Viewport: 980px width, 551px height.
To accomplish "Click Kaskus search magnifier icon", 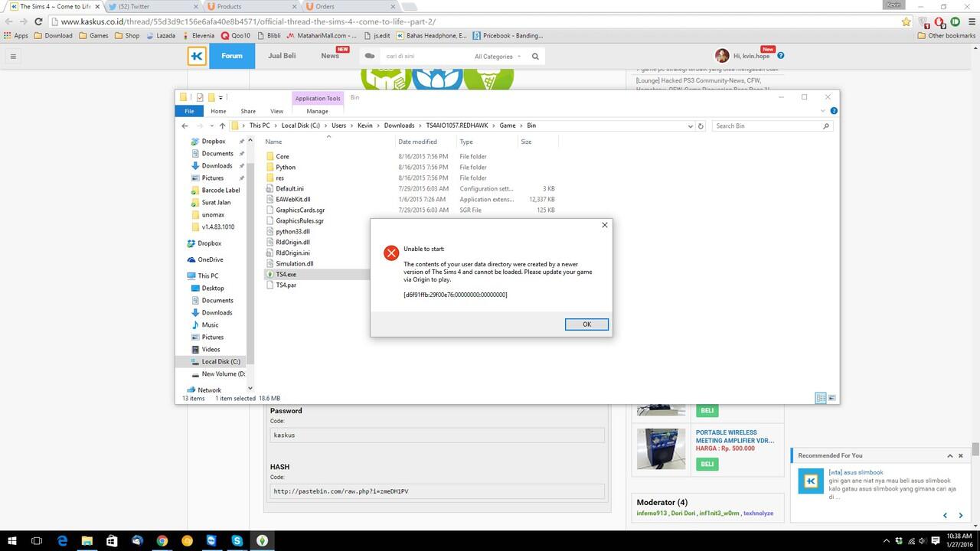I will tap(535, 56).
